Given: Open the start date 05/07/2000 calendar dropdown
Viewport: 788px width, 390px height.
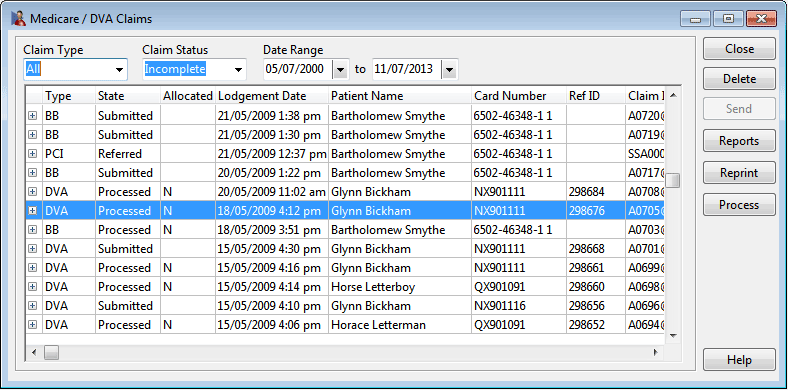Looking at the screenshot, I should [x=340, y=69].
